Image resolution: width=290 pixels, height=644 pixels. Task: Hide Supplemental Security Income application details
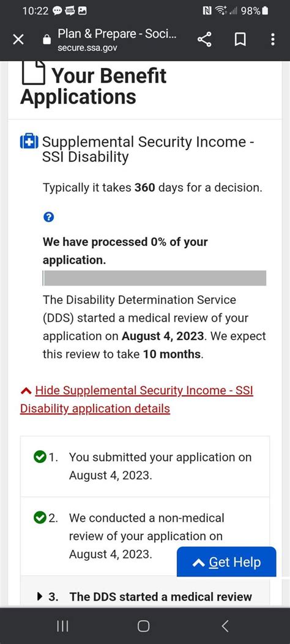point(136,399)
